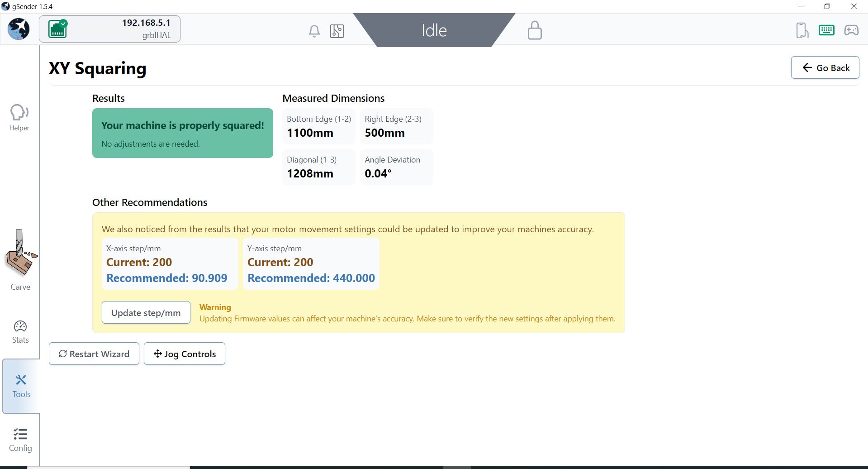Click the Update step/mm button

pyautogui.click(x=146, y=313)
